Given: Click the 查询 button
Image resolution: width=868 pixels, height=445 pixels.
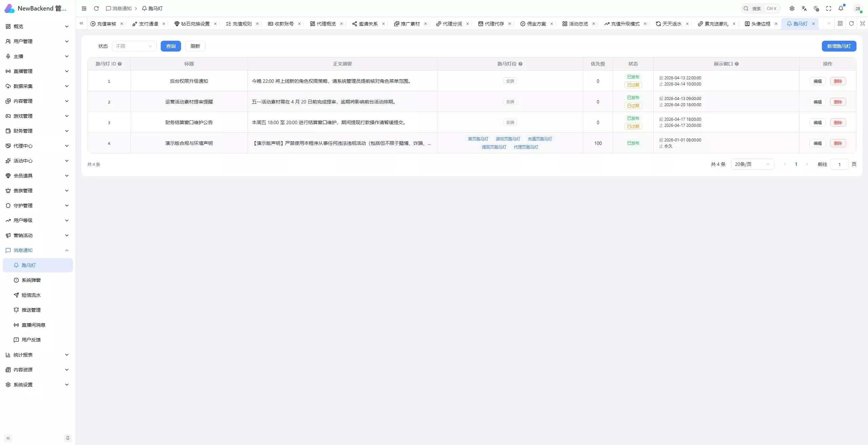Looking at the screenshot, I should [171, 46].
